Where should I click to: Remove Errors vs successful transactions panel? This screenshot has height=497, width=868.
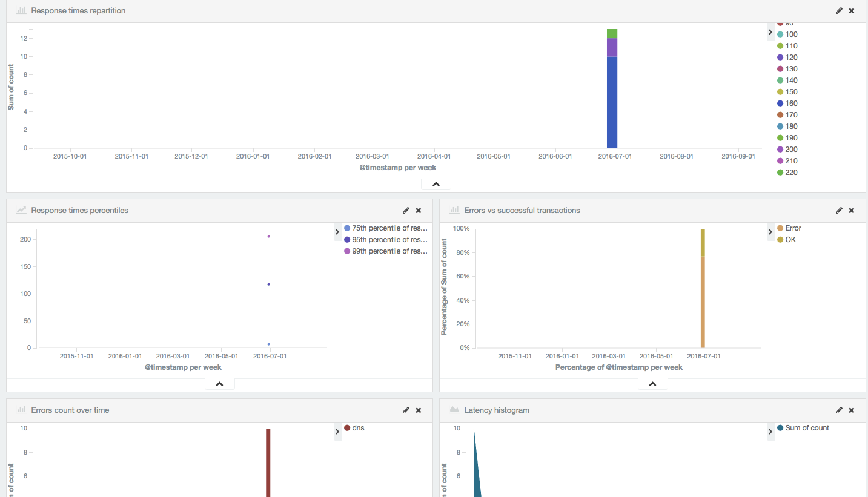click(852, 211)
